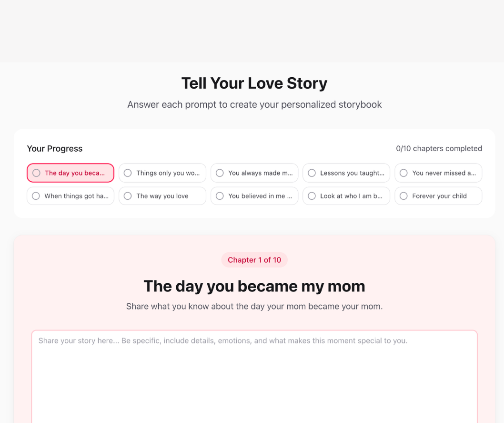Open the "Forever your child" chapter
Viewport: 504px width, 423px height.
click(x=438, y=196)
